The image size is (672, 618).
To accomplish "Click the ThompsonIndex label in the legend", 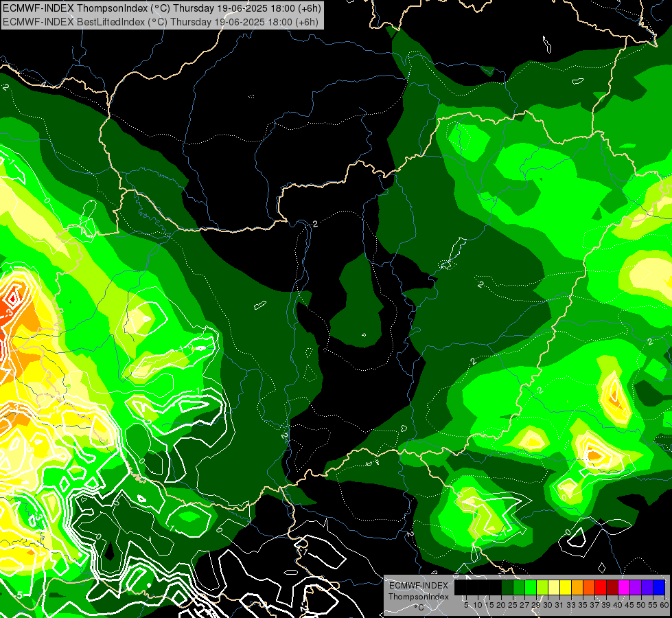I will coord(418,597).
